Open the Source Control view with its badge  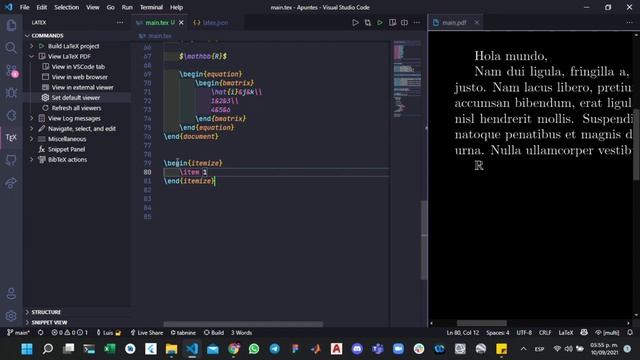pyautogui.click(x=11, y=71)
